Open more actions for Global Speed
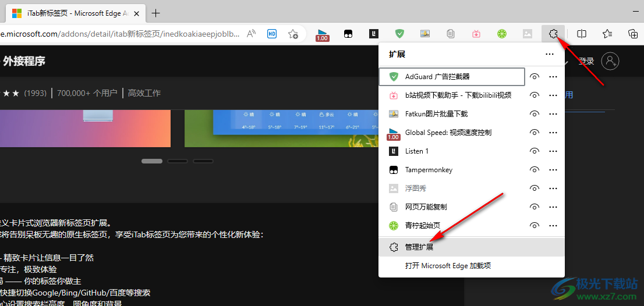 pyautogui.click(x=553, y=133)
